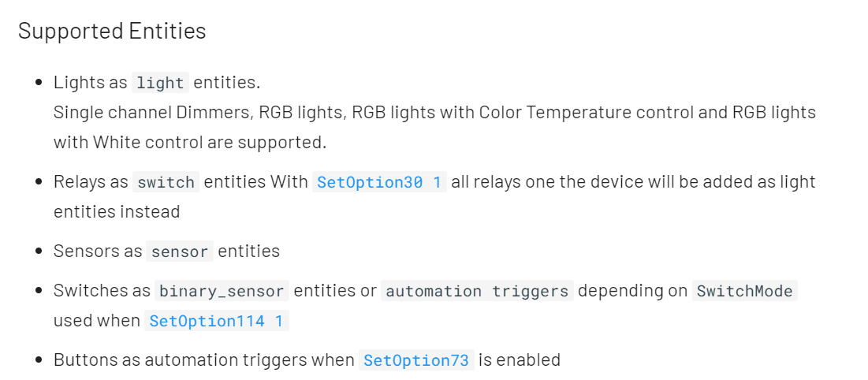
Task: Follow the SetOption114 1 link
Action: tap(217, 322)
